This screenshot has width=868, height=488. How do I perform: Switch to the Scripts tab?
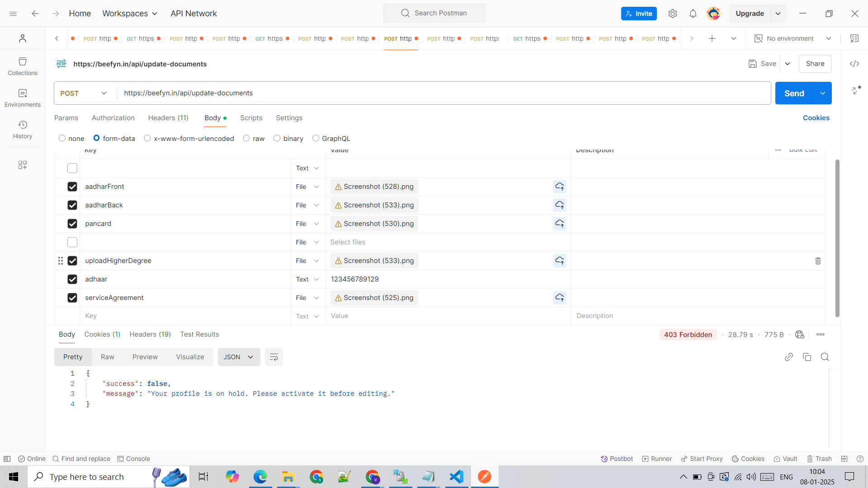coord(251,118)
